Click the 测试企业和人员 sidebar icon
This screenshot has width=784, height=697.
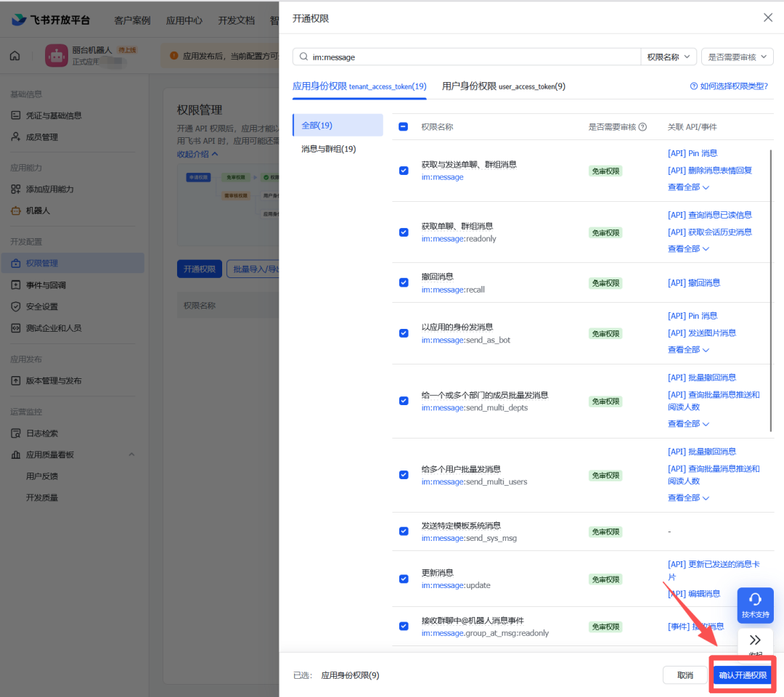point(16,328)
